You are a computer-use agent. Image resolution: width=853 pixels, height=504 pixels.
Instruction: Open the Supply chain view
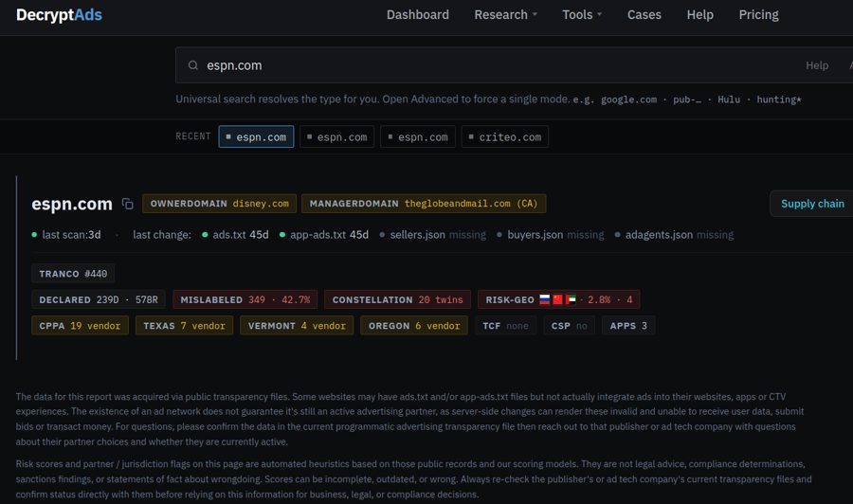(812, 204)
